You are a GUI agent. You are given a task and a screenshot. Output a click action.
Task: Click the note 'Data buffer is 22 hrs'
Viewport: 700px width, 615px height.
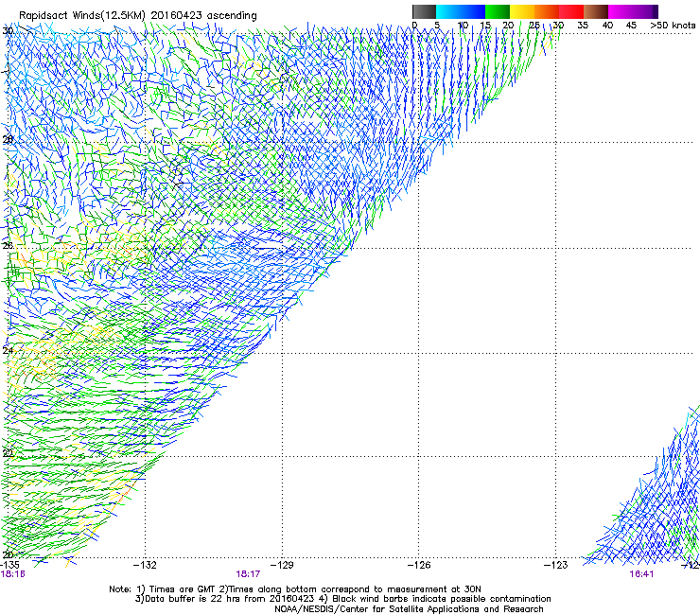point(194,599)
